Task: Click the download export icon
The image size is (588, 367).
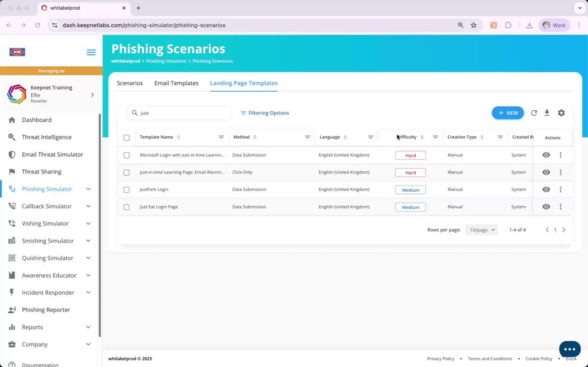Action: (x=547, y=113)
